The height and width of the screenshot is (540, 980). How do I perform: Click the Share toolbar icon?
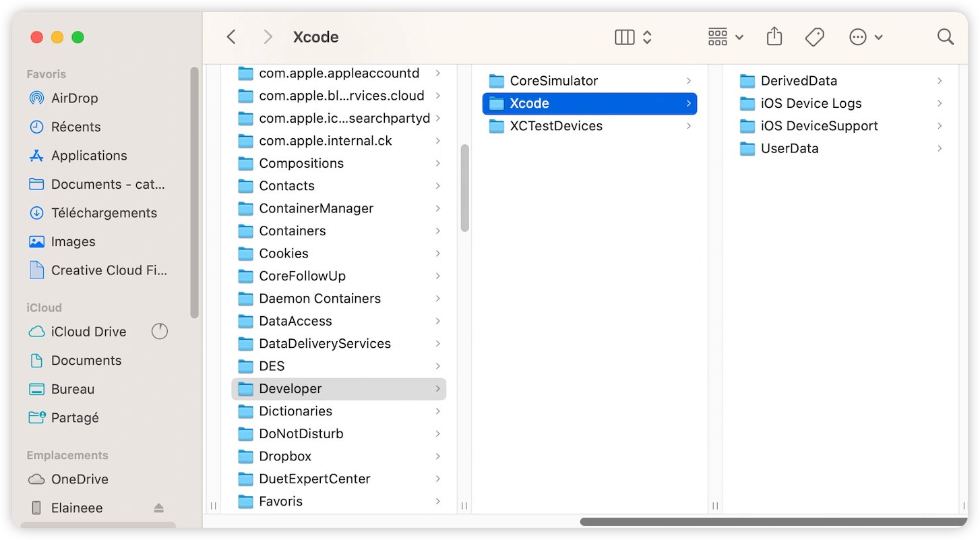click(774, 36)
